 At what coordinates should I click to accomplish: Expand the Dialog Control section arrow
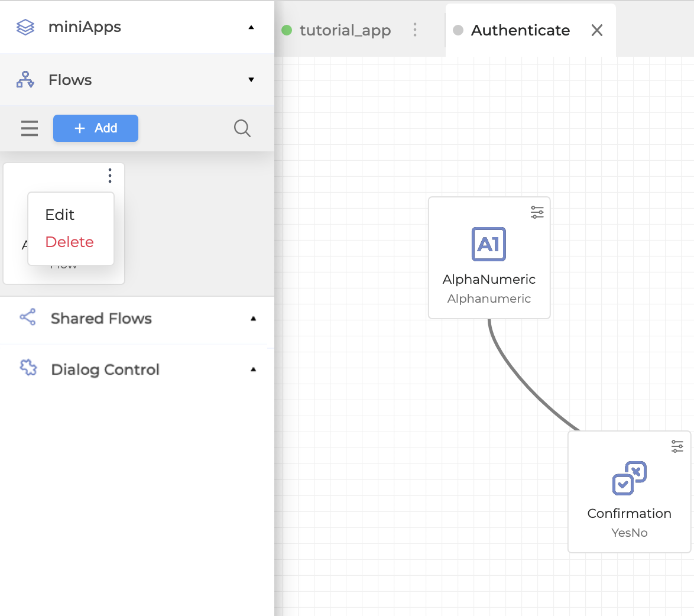253,369
